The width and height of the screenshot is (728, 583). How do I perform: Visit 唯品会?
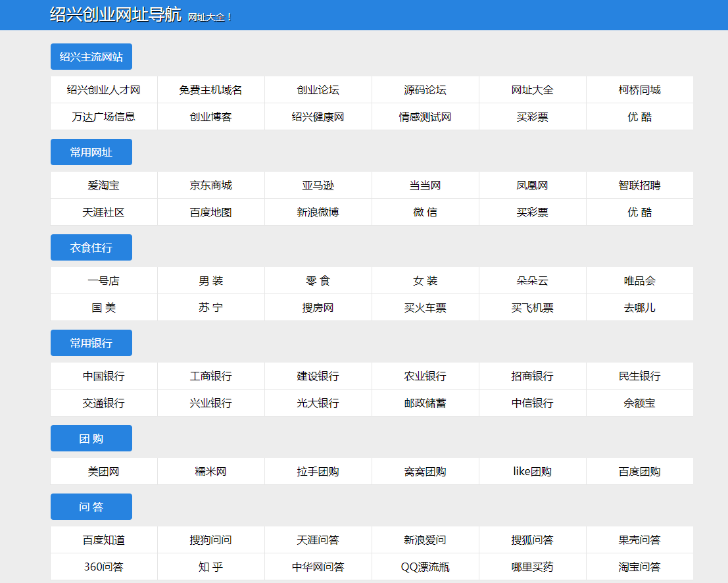(640, 280)
